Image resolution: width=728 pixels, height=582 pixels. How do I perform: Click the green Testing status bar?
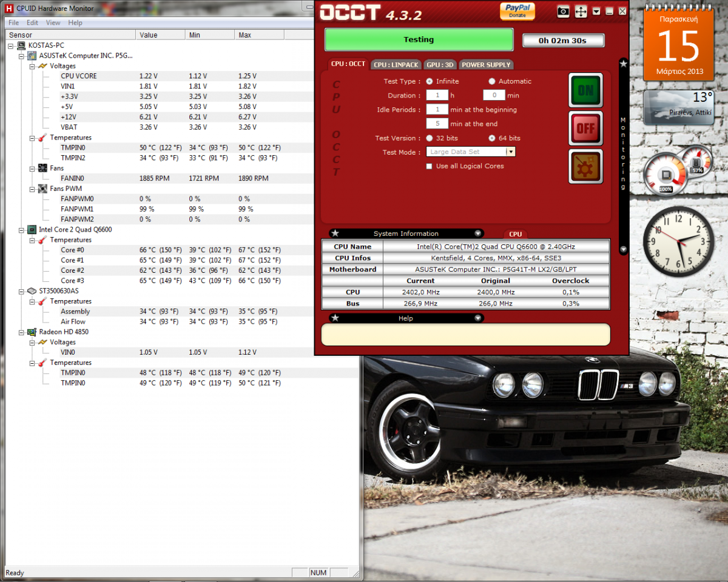coord(419,39)
